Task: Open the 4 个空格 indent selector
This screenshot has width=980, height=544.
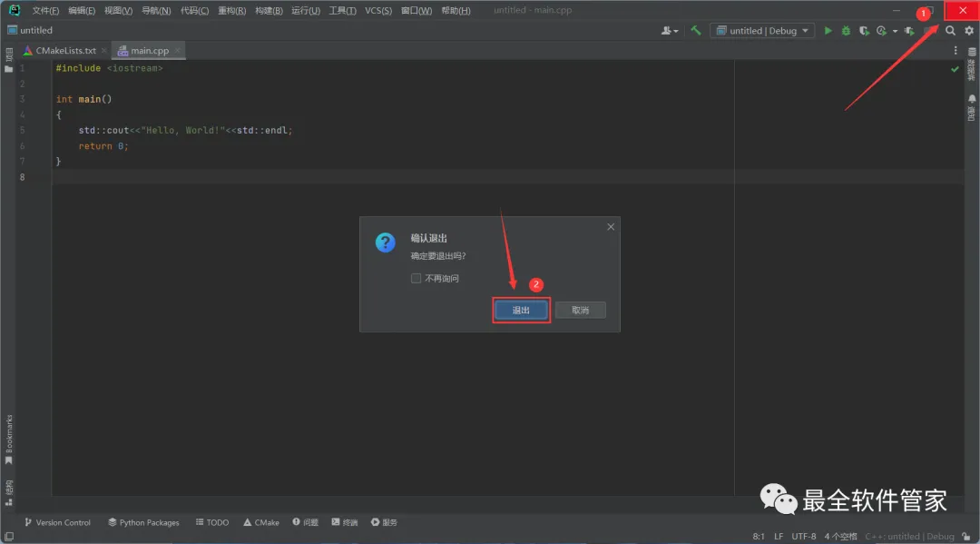Action: 840,537
